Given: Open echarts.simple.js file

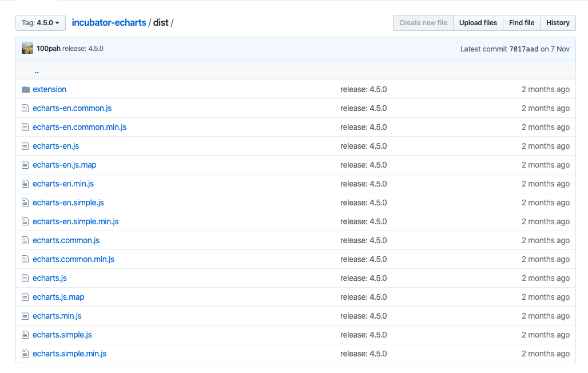Looking at the screenshot, I should [x=62, y=335].
